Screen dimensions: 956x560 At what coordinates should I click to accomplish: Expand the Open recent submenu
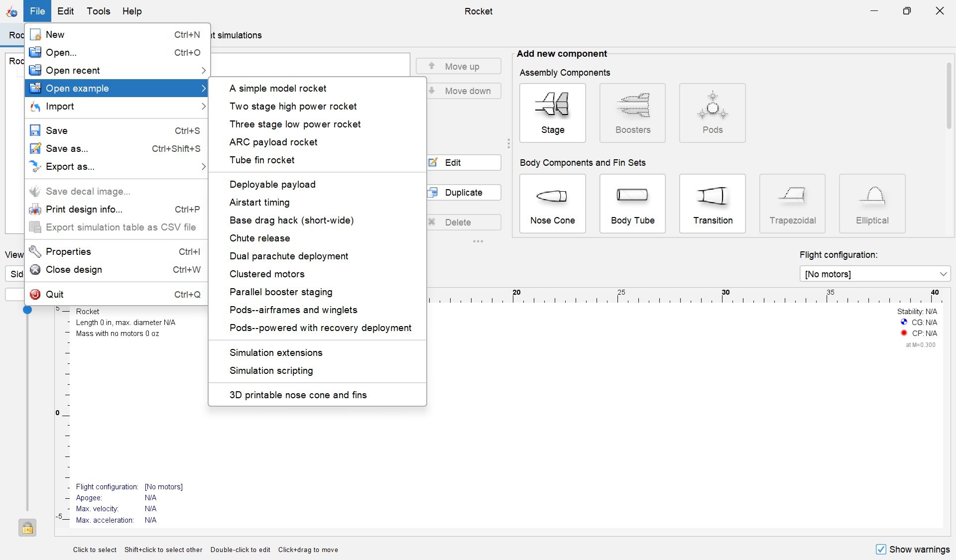118,70
